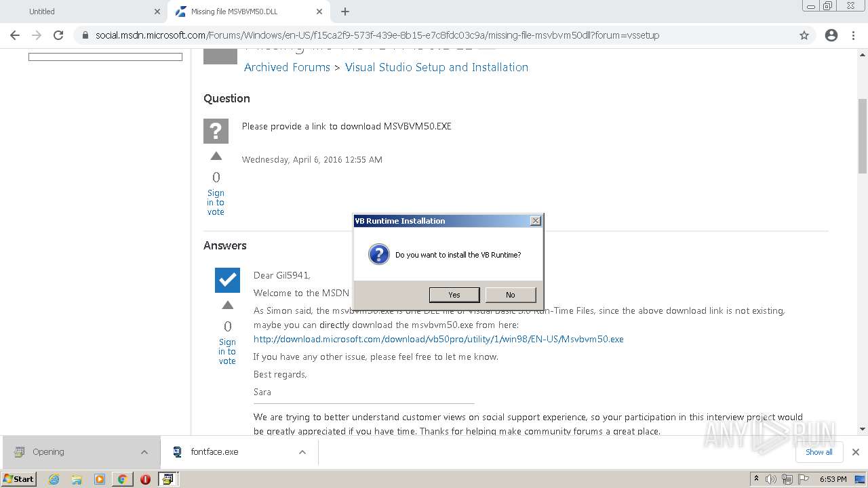Click Show all downloads button

pyautogui.click(x=819, y=452)
